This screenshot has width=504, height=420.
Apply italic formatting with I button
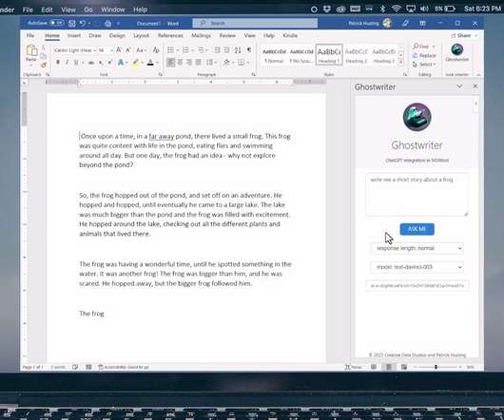67,63
